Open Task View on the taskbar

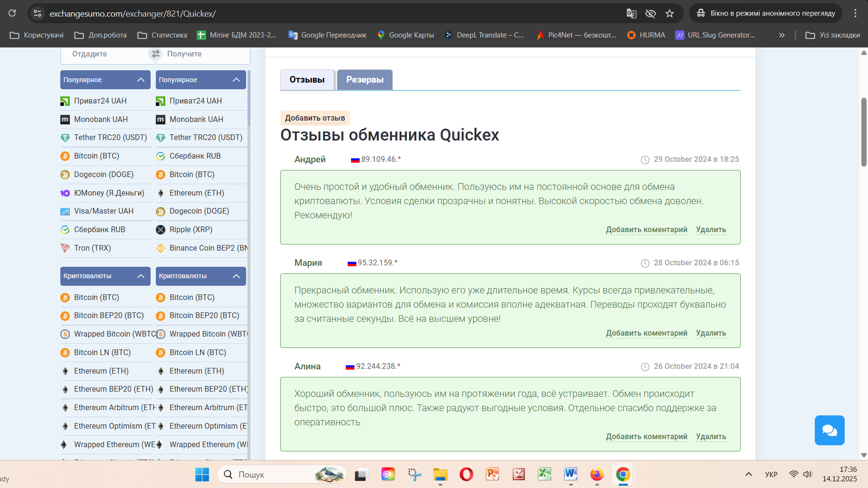tap(362, 474)
